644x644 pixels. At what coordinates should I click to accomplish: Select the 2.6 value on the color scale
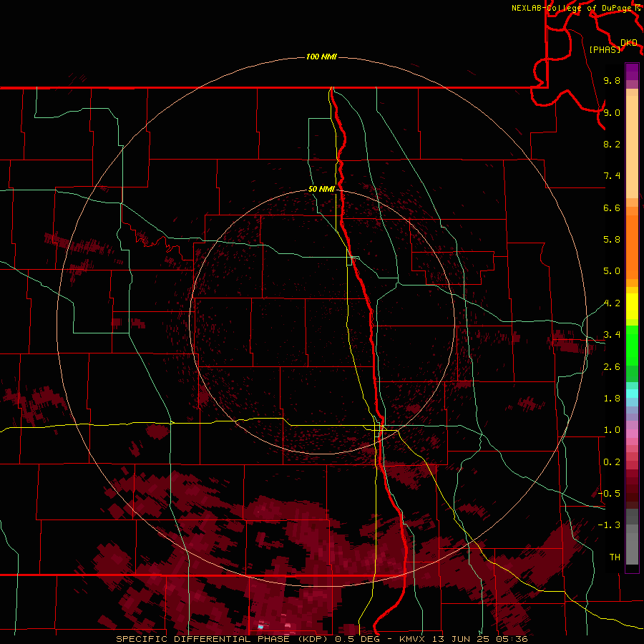click(612, 367)
